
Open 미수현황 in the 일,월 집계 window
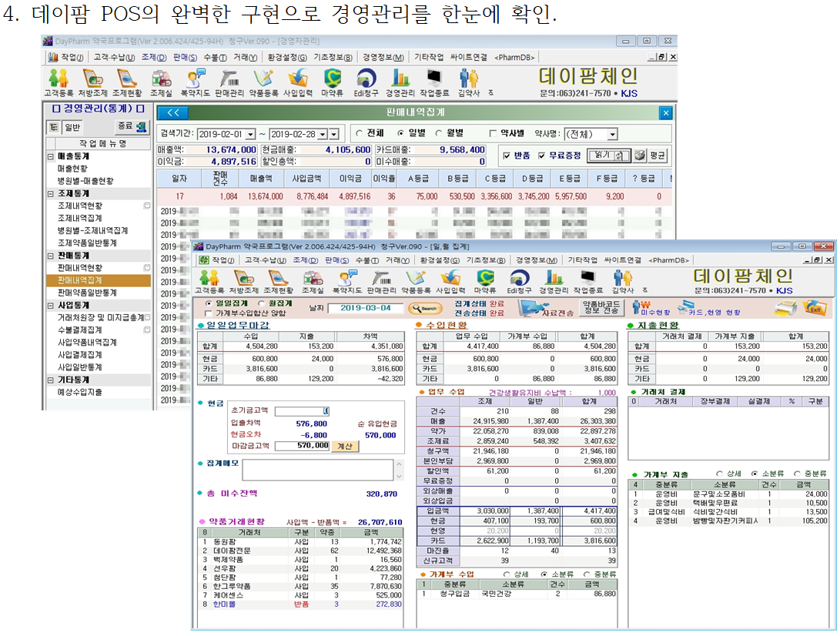(x=651, y=309)
